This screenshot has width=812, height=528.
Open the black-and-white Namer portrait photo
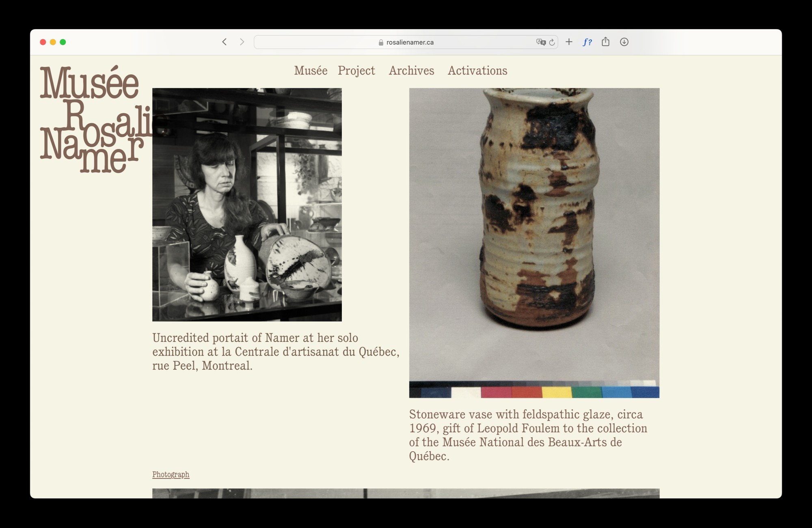(x=247, y=205)
